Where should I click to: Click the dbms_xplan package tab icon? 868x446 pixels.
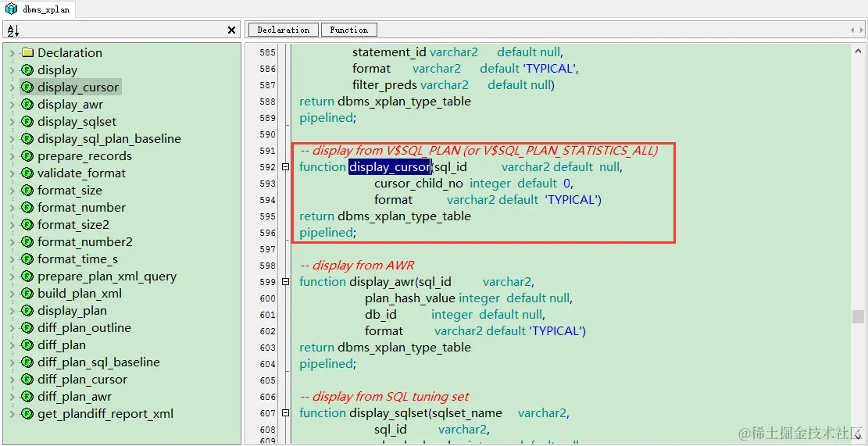click(x=11, y=9)
